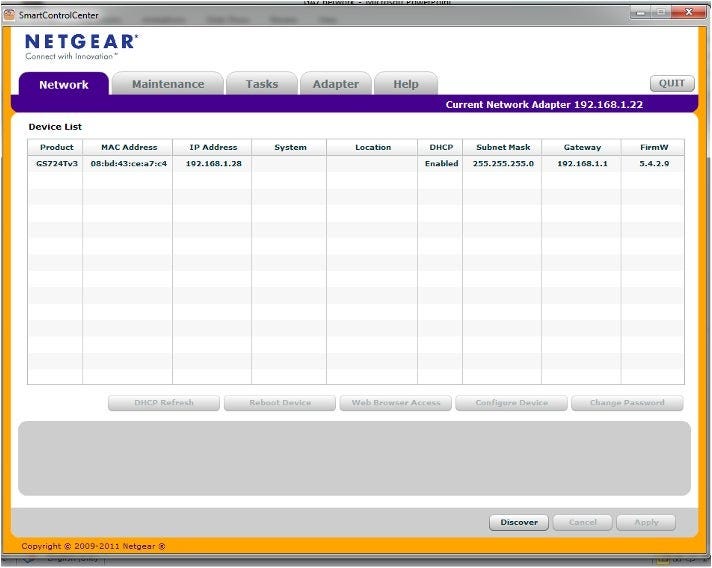The image size is (712, 568).
Task: Click the Change Password button
Action: (627, 403)
